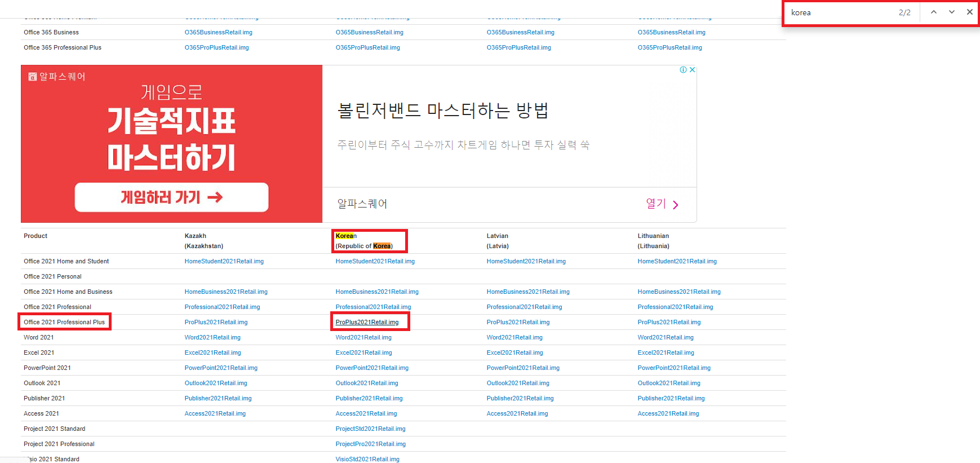Select the Office 2021 Professional Plus row label
The width and height of the screenshot is (980, 463).
[64, 322]
